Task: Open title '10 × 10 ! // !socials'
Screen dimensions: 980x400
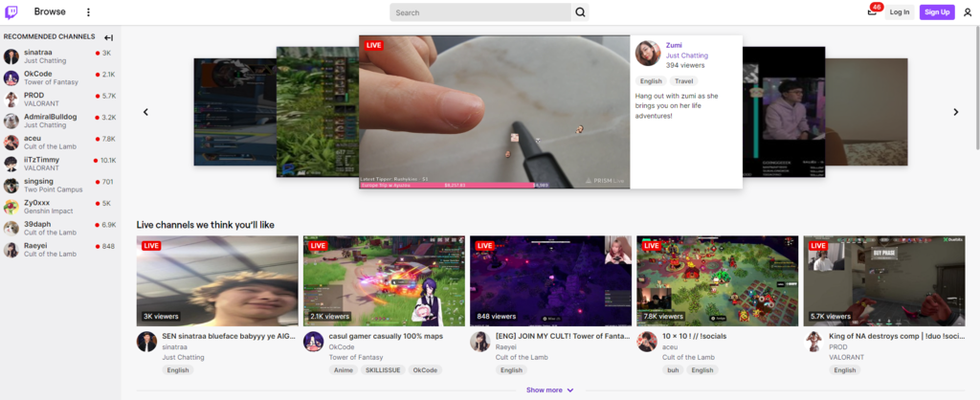Action: click(x=695, y=336)
